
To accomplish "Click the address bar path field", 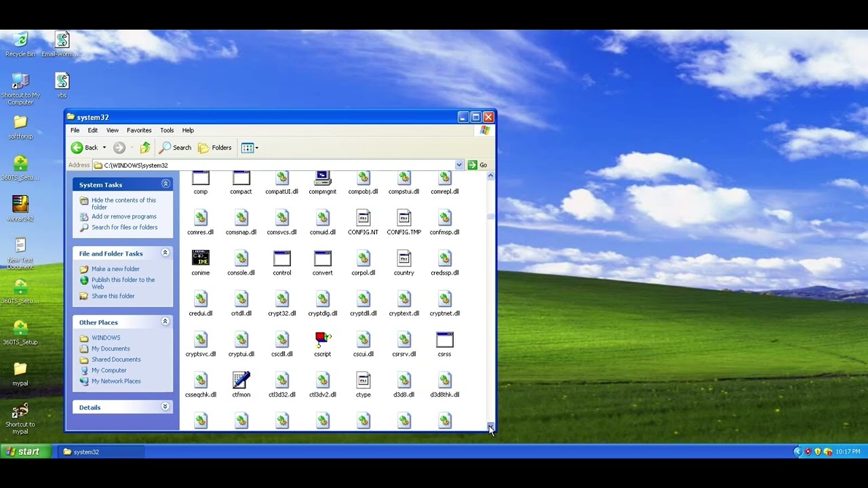I will tap(278, 165).
